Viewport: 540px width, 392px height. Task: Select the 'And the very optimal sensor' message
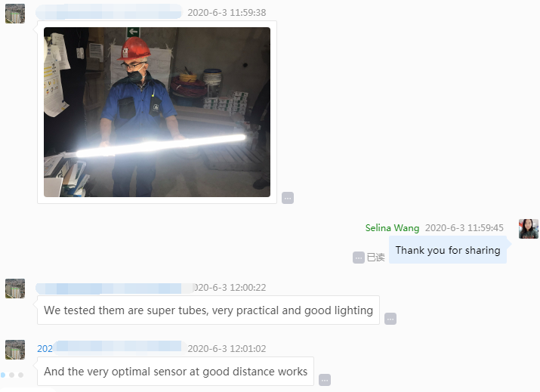click(x=176, y=372)
